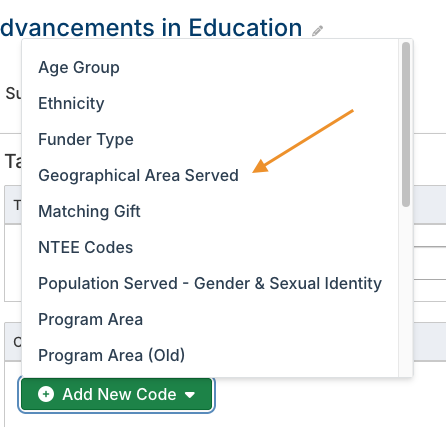Click the Add New Code button
Screen dimensions: 446x427
[116, 394]
